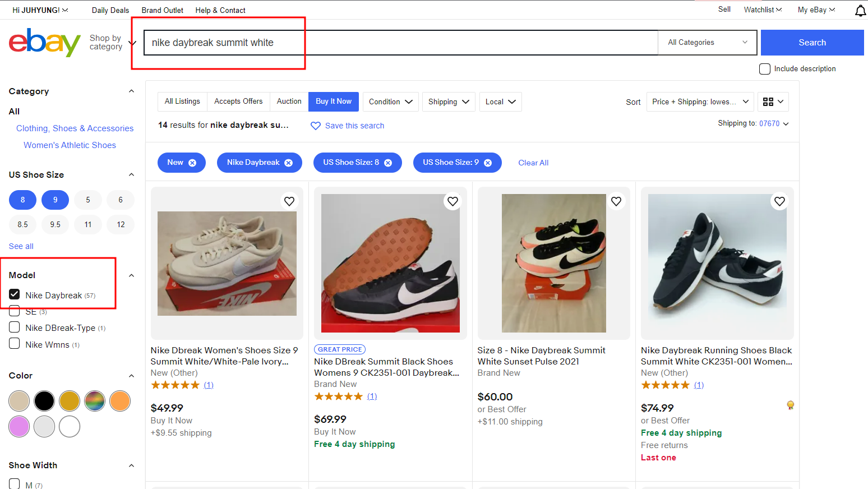Open the gallery view layout options
The width and height of the screenshot is (868, 489).
coord(773,102)
